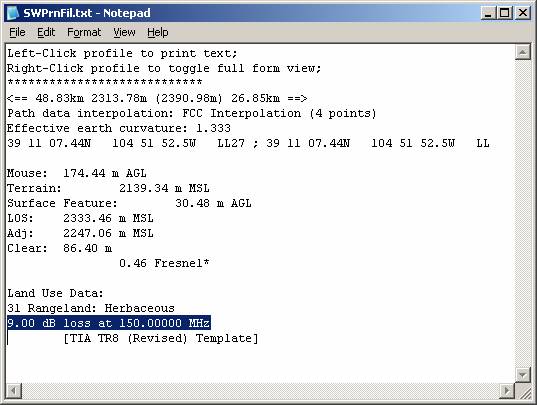Open the View menu
Screen dimensions: 537x405
[124, 33]
